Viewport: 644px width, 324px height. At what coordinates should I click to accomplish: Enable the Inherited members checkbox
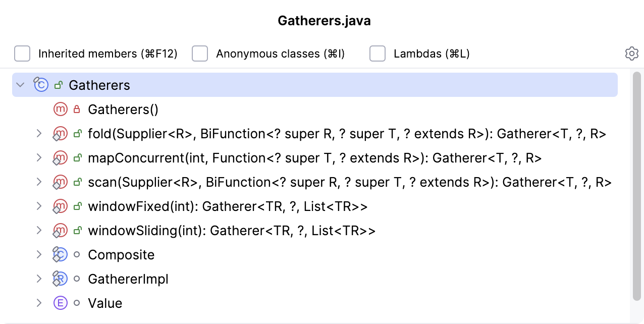coord(22,53)
